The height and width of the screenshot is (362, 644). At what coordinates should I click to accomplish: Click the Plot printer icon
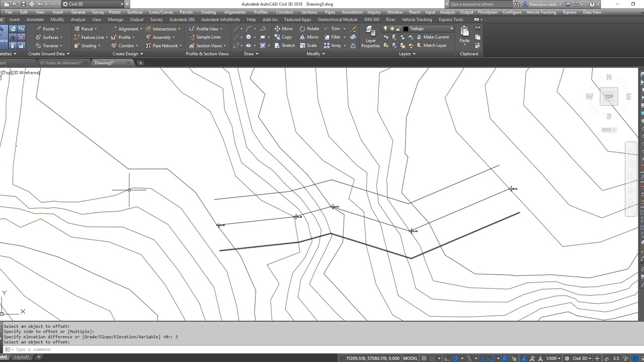(x=32, y=4)
